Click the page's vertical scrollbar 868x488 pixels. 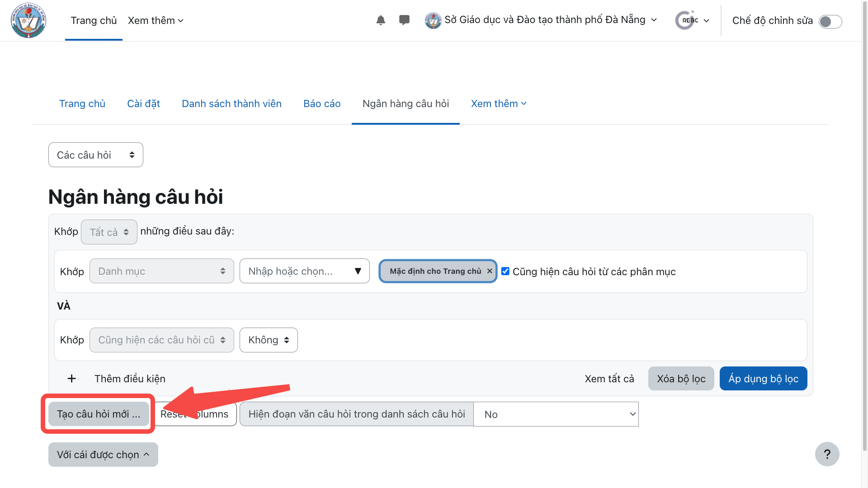click(x=865, y=226)
